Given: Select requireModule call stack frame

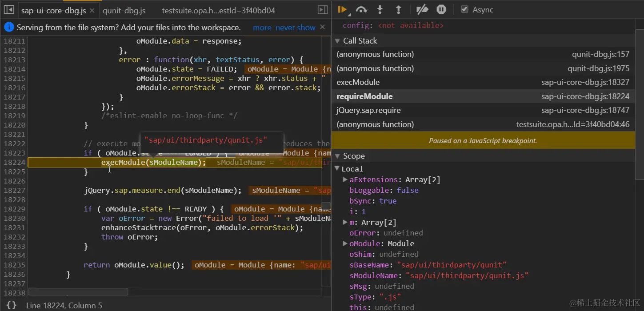Looking at the screenshot, I should pos(483,96).
